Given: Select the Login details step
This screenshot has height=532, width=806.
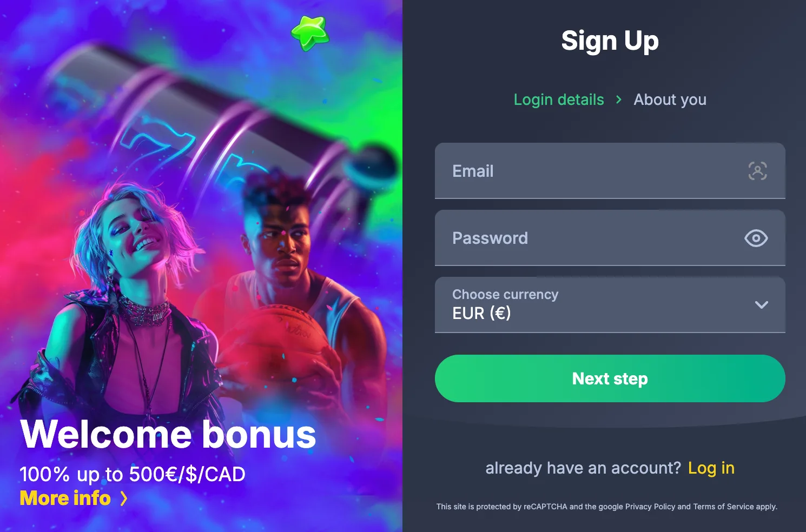Looking at the screenshot, I should 559,100.
